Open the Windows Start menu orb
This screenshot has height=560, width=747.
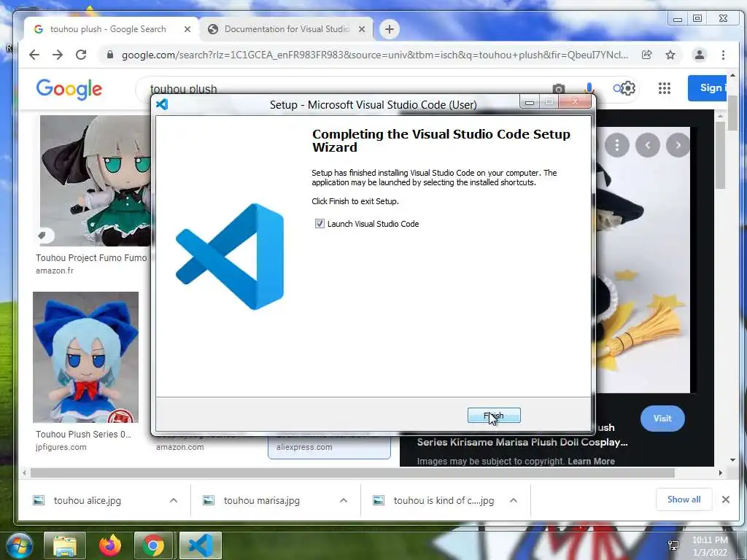20,545
